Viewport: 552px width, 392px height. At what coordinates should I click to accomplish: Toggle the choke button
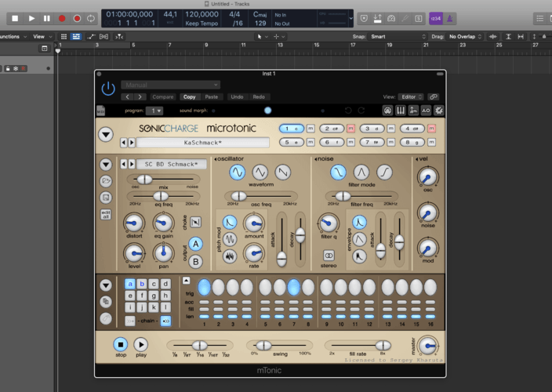(195, 222)
